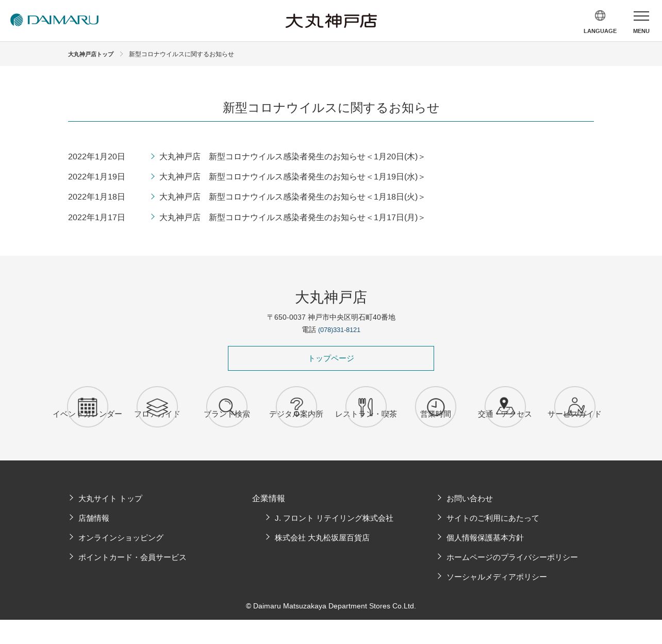Click the 大丸神戸店 header title

coord(331,21)
